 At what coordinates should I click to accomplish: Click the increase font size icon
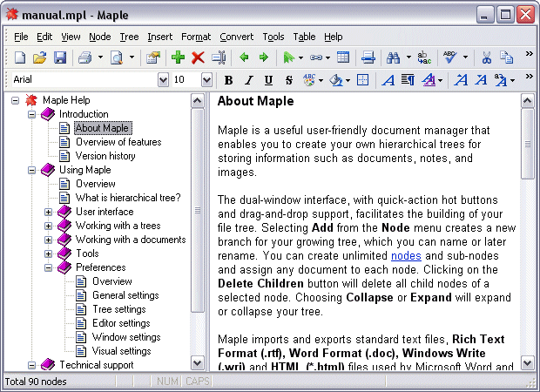461,80
